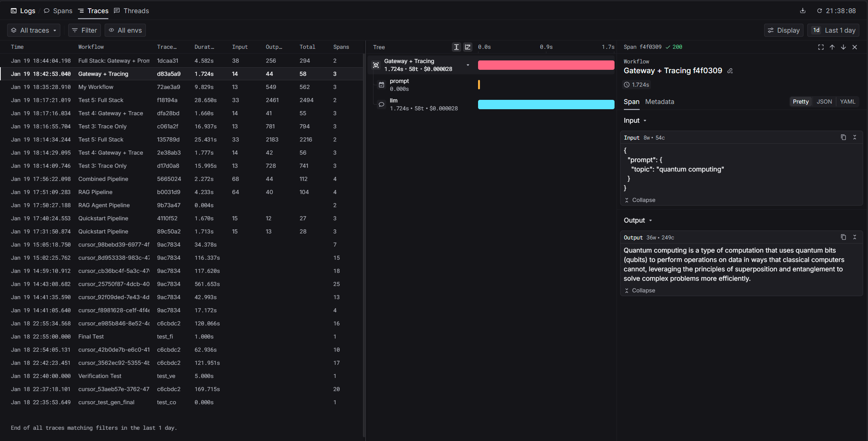Click the refresh icon beside the time

(819, 11)
